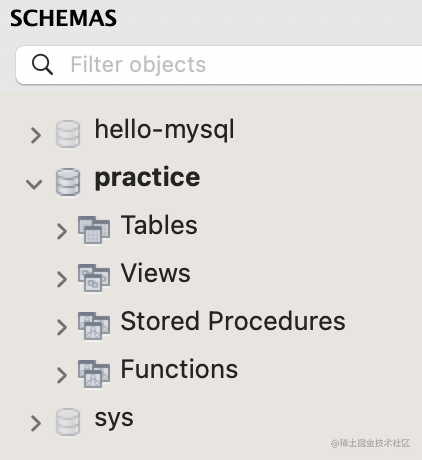Click the sys database icon
Screen dimensions: 422x460
click(68, 422)
